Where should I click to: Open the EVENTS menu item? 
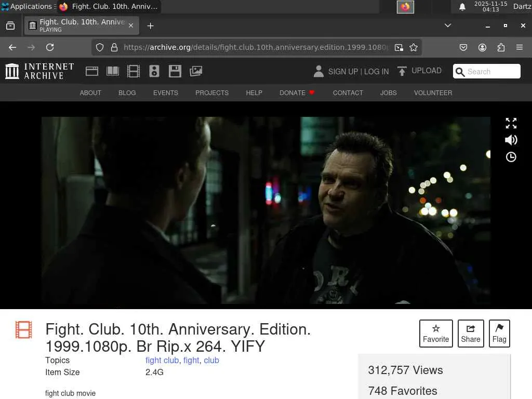(x=166, y=92)
